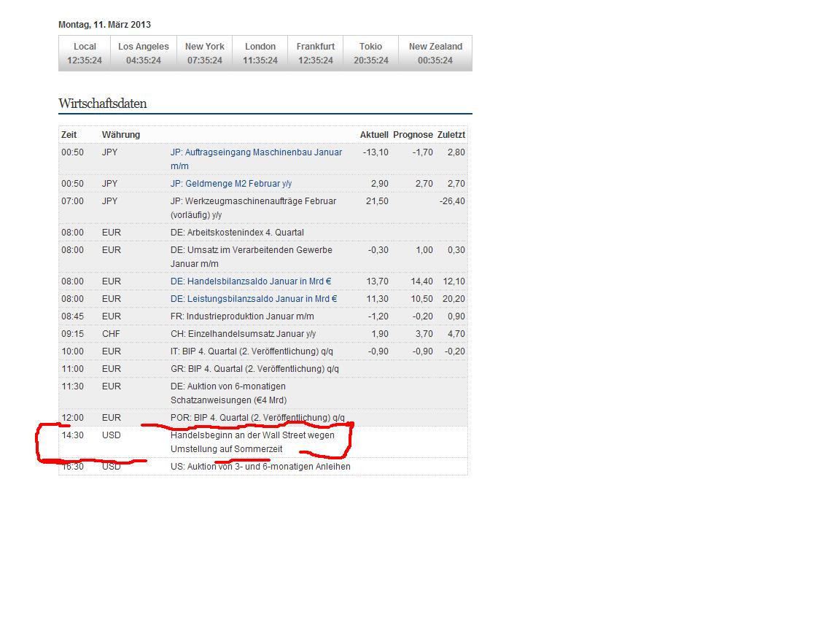Image resolution: width=840 pixels, height=630 pixels.
Task: Select US: Auktion von 3- und 6-monatigen Anleihen
Action: tap(260, 467)
